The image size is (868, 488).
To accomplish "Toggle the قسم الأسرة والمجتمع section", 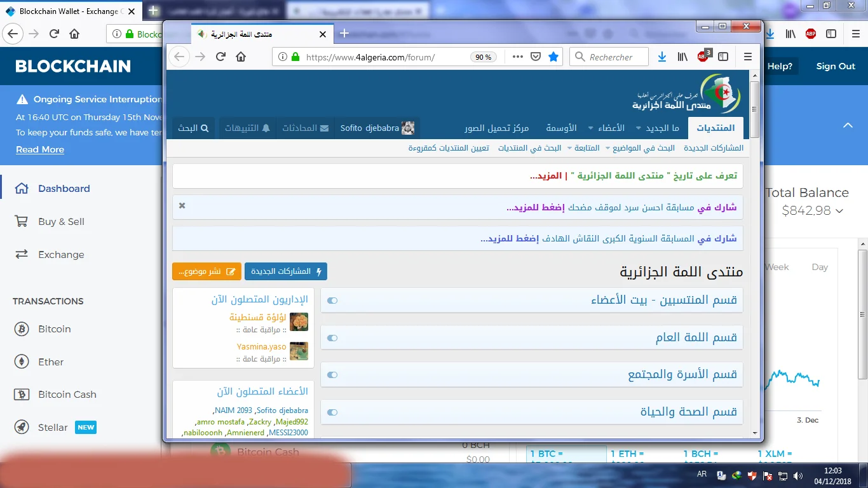I will (x=332, y=375).
